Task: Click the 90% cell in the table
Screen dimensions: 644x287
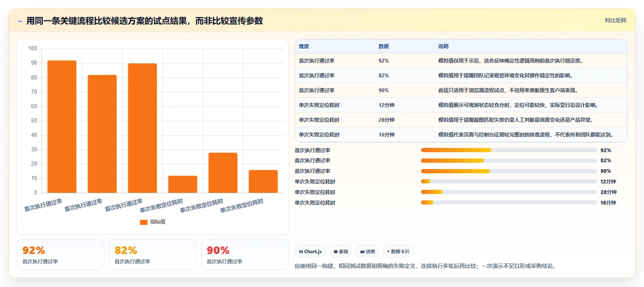Action: 384,90
